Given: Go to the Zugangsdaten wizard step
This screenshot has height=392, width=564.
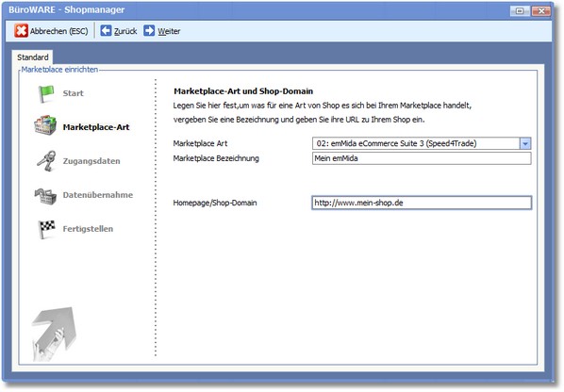Looking at the screenshot, I should coord(91,161).
